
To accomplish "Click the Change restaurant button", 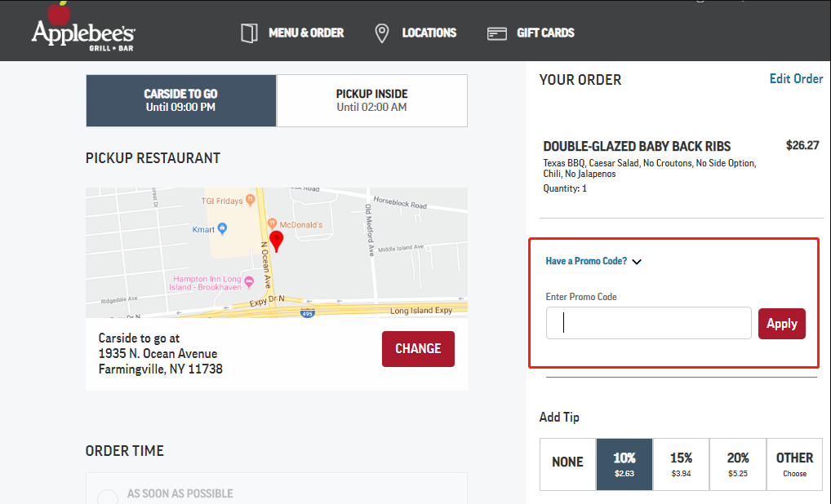I will pos(418,349).
